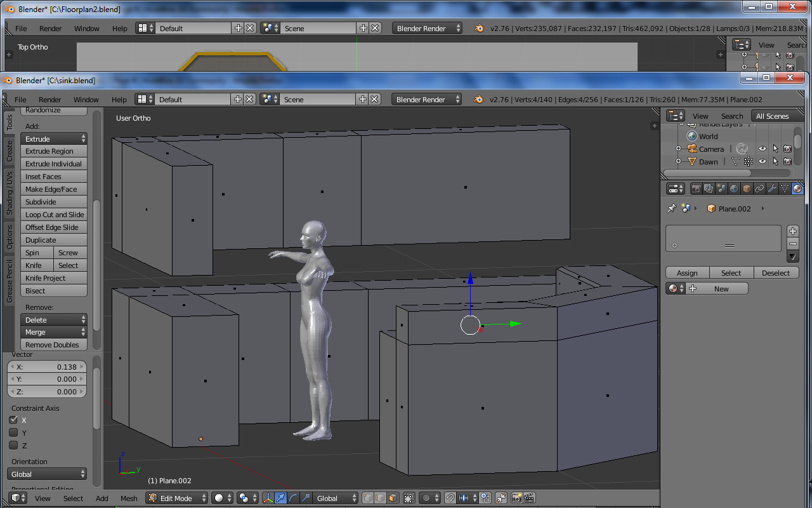Image resolution: width=812 pixels, height=508 pixels.
Task: Remove material slot with minus
Action: click(x=793, y=244)
